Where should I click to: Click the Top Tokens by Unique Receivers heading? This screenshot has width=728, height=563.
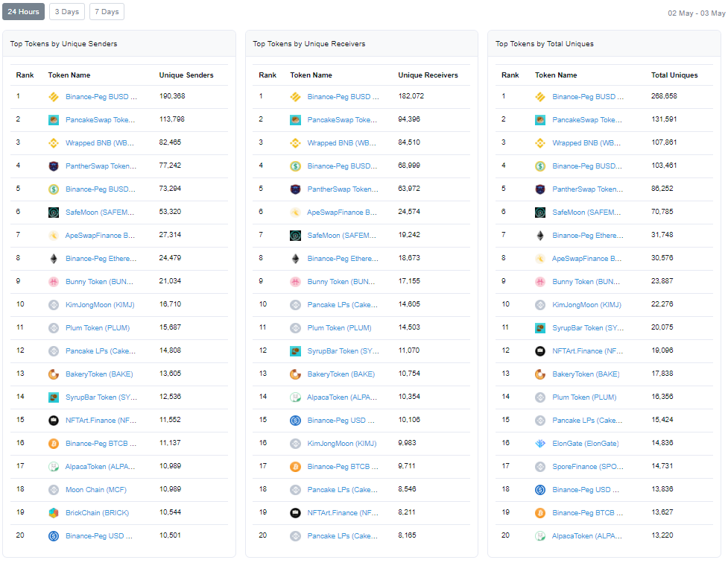pyautogui.click(x=308, y=44)
